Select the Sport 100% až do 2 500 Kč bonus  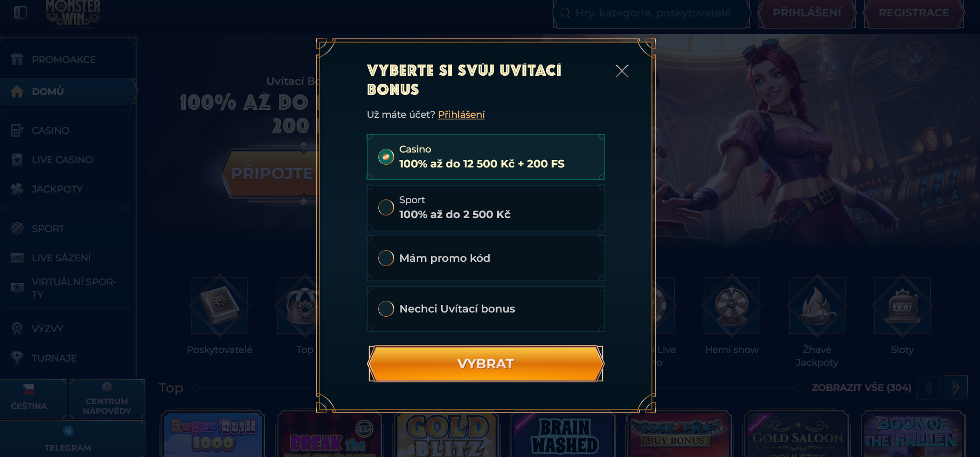[485, 207]
